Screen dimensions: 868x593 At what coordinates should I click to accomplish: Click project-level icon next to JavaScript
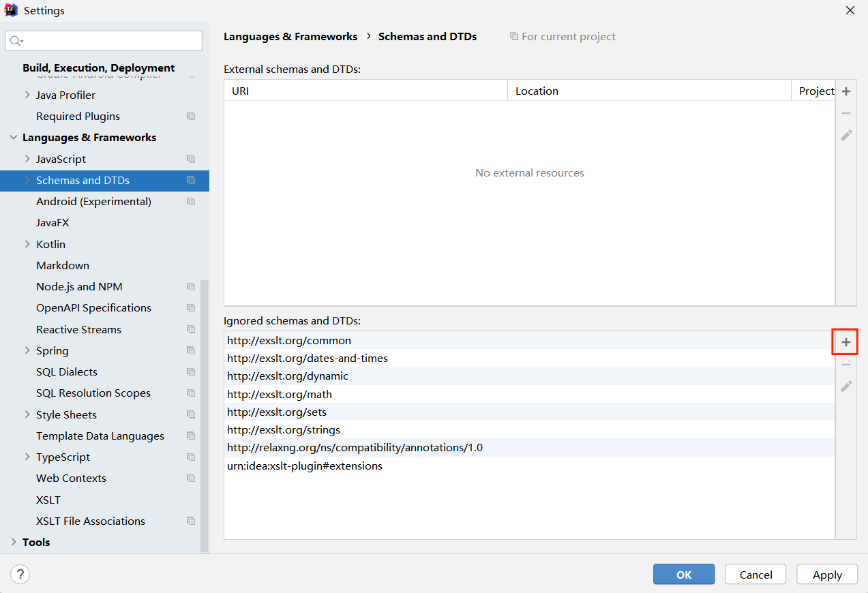(191, 159)
